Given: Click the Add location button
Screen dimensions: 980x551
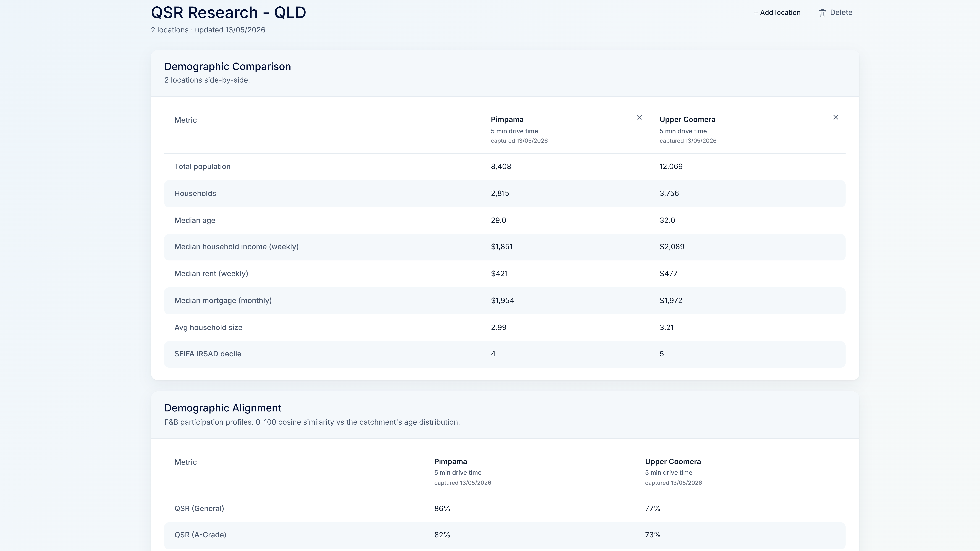Looking at the screenshot, I should coord(777,13).
